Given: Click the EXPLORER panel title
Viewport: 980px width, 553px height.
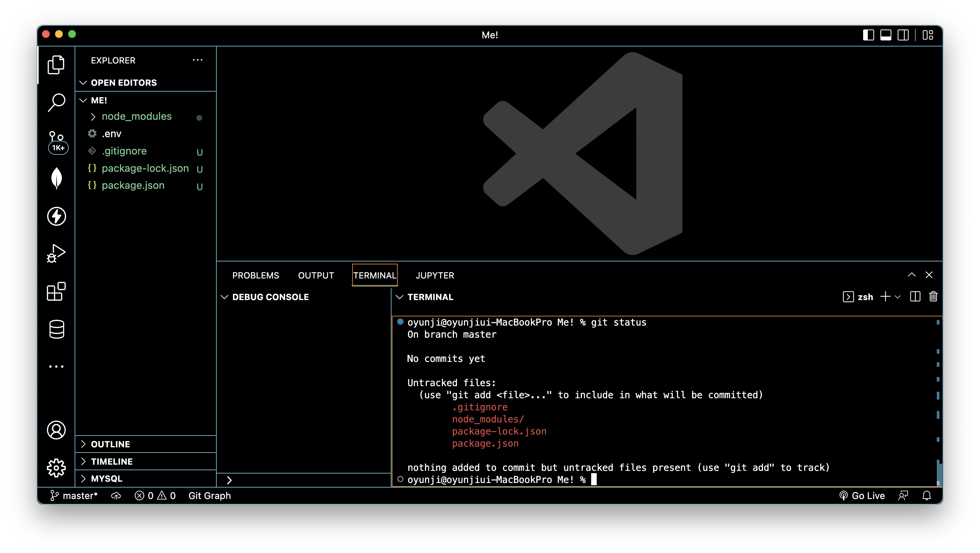Looking at the screenshot, I should tap(113, 61).
